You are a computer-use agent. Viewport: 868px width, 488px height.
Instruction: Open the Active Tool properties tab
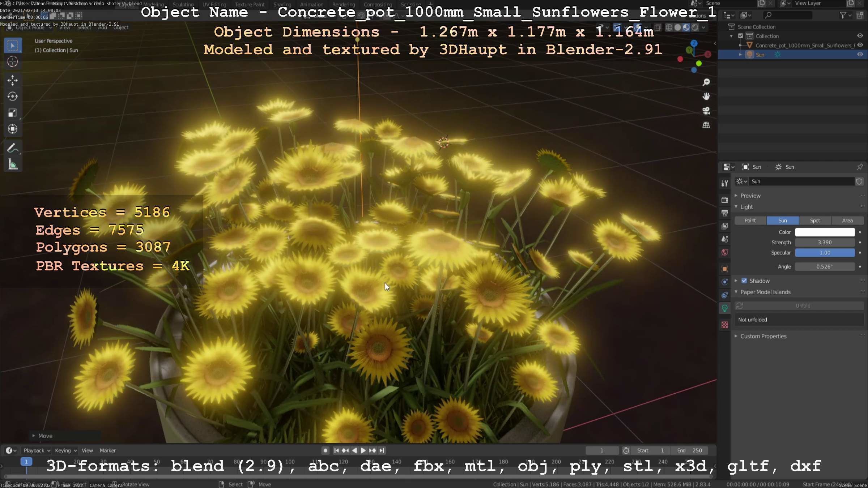click(724, 183)
